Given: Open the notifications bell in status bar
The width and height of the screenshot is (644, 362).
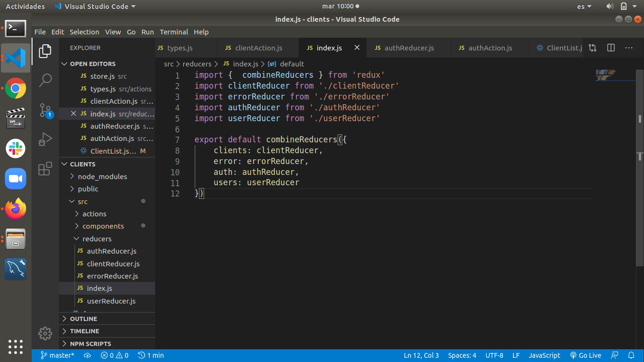Looking at the screenshot, I should [x=631, y=355].
